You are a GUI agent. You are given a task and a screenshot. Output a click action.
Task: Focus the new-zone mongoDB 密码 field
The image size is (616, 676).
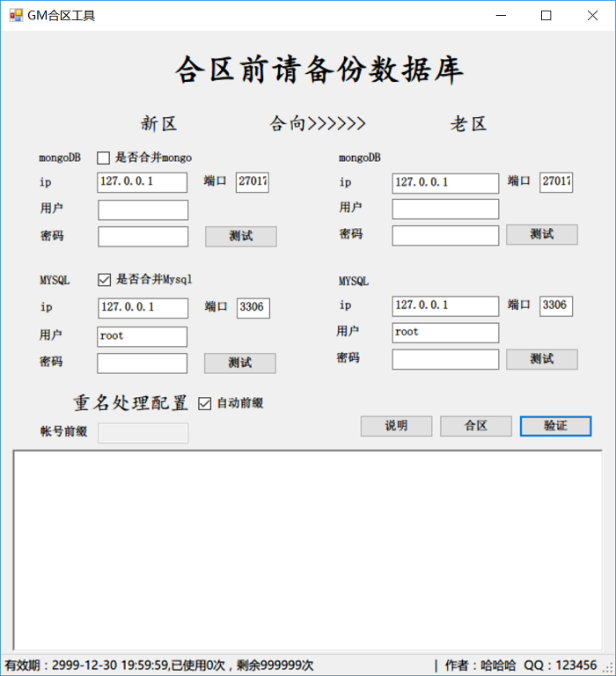tap(143, 237)
